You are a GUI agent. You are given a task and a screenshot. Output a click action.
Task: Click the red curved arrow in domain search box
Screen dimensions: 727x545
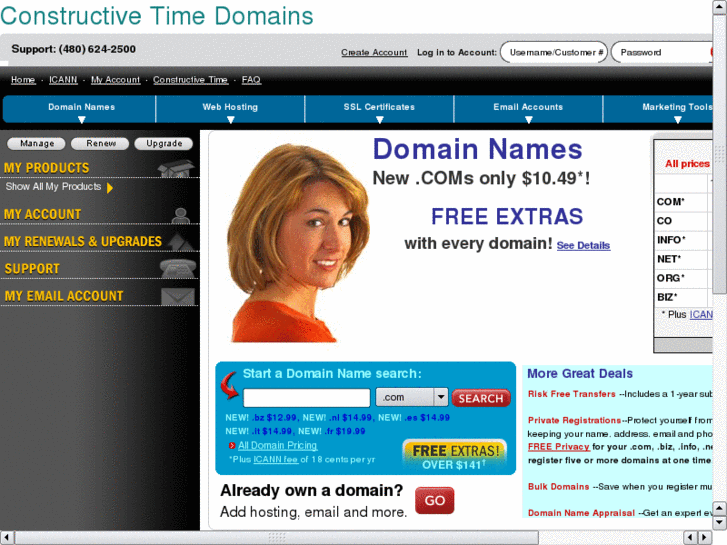coord(229,386)
